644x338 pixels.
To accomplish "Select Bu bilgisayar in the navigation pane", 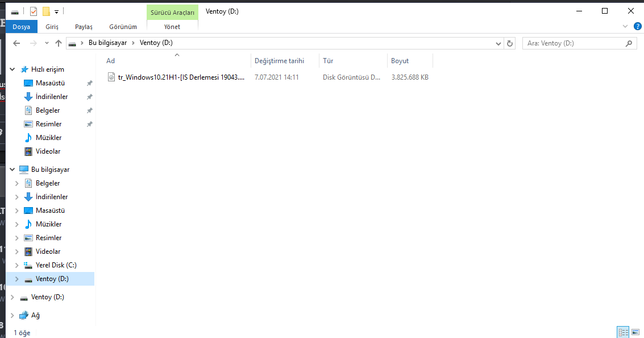I will 50,170.
